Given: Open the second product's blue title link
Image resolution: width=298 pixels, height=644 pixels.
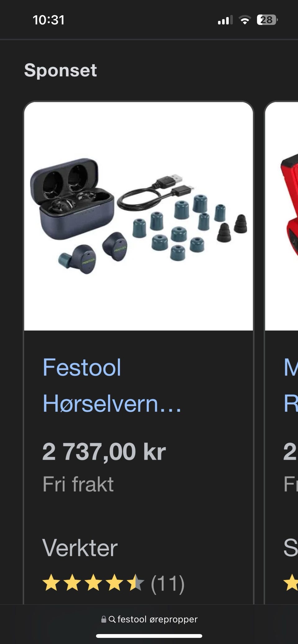Looking at the screenshot, I should (x=291, y=385).
